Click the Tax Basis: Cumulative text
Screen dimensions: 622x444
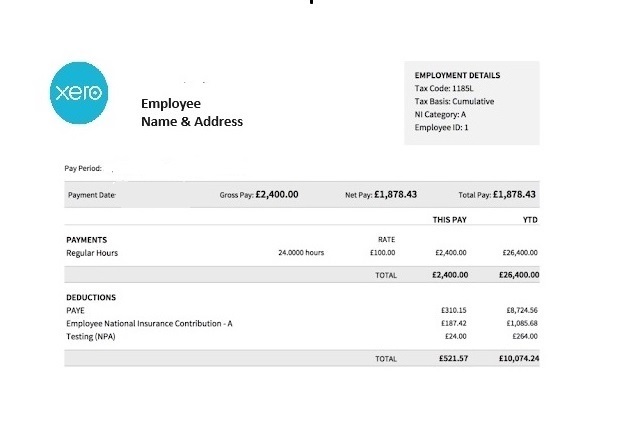click(454, 101)
